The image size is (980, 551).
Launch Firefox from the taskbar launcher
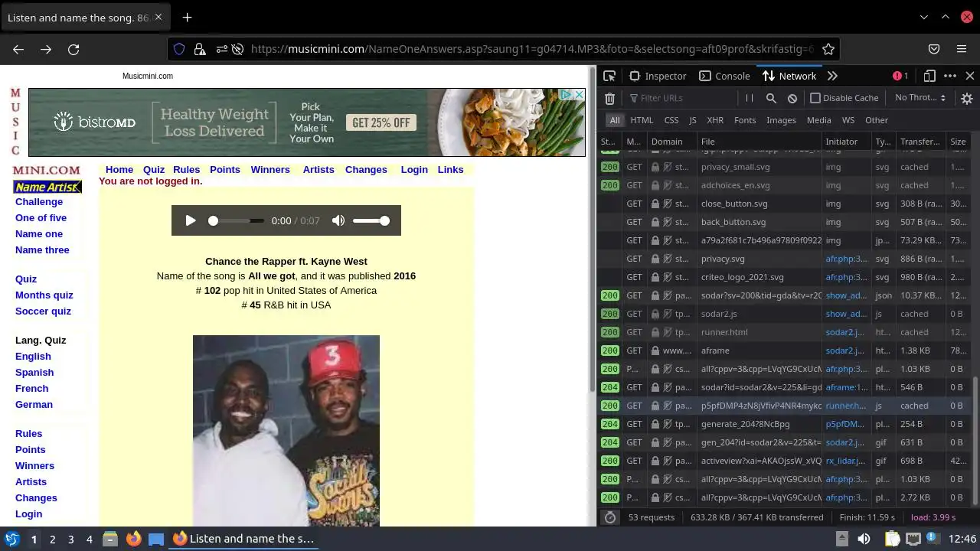[x=133, y=539]
